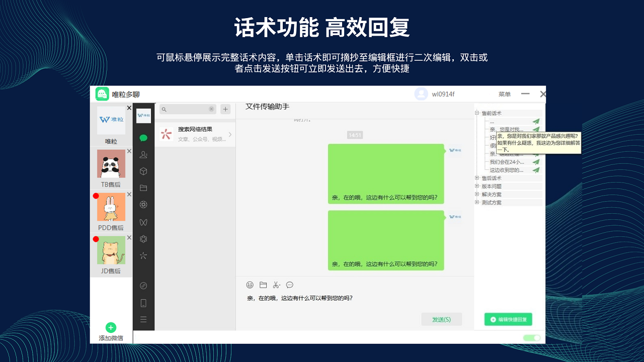Click the 编辑快捷回复 button
644x362 pixels.
pyautogui.click(x=508, y=319)
